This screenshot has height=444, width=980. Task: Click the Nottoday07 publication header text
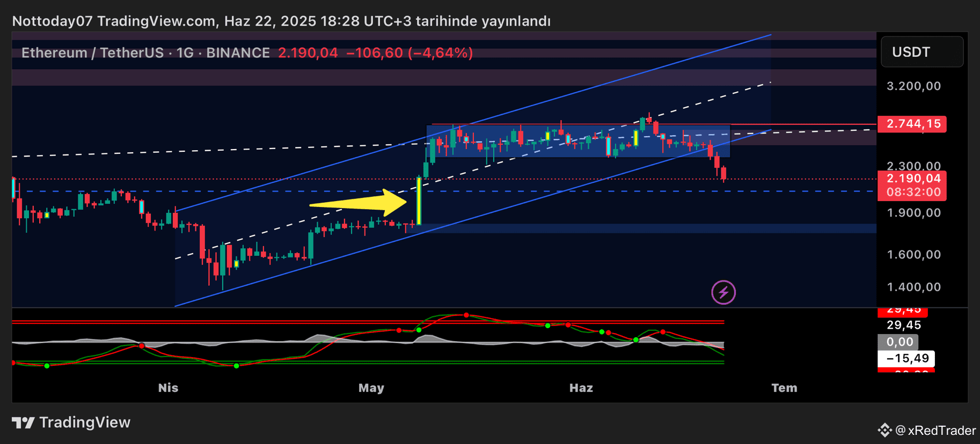[281, 21]
